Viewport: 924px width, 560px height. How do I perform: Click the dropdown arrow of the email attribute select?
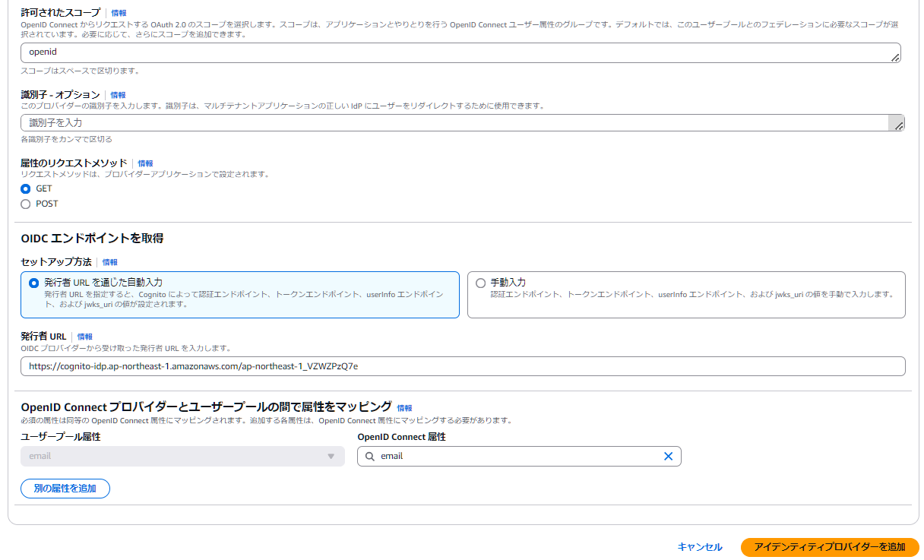click(x=331, y=457)
